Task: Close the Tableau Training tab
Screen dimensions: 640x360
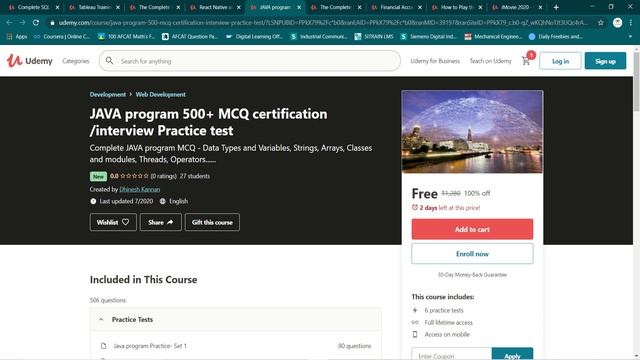Action: point(118,7)
